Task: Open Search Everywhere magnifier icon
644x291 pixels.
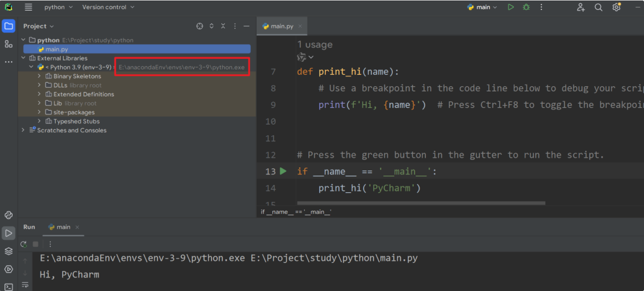Action: tap(598, 7)
